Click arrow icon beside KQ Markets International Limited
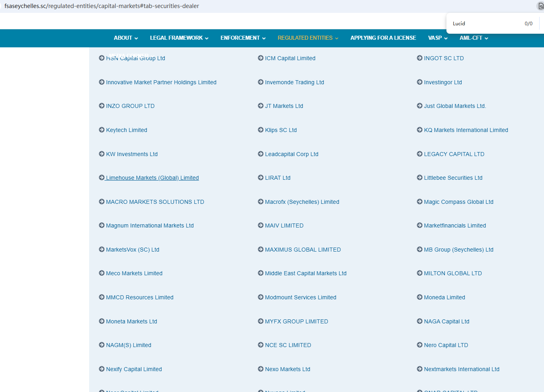Viewport: 544px width, 392px height. (x=420, y=130)
